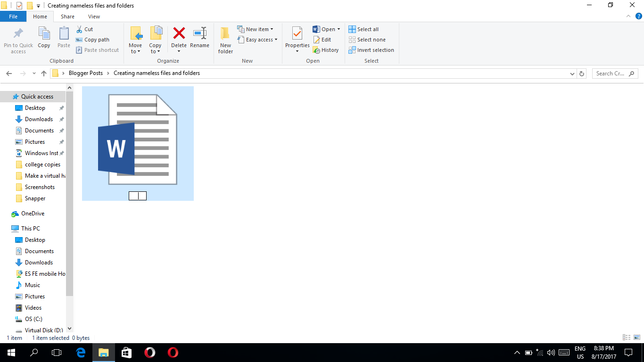
Task: Click the Rename icon in Organize group
Action: click(199, 34)
